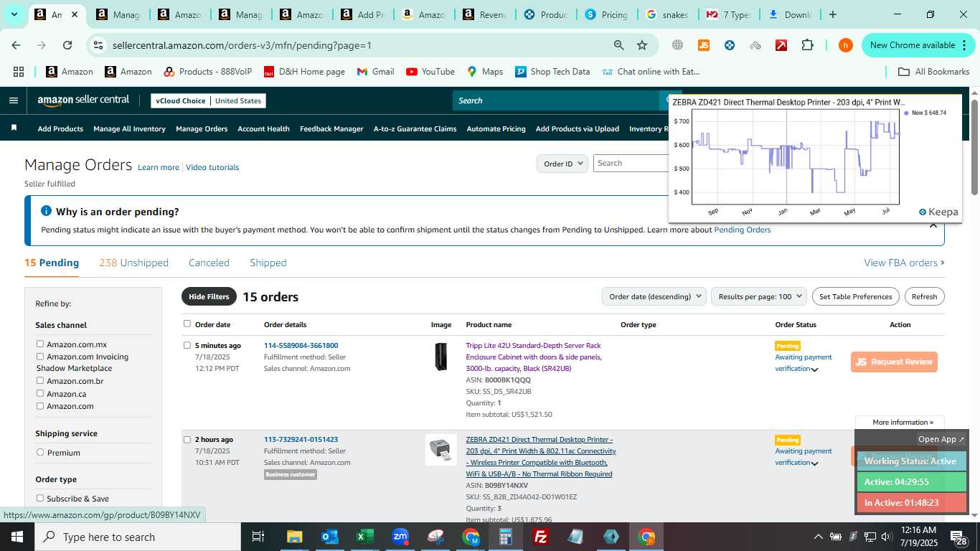Image resolution: width=980 pixels, height=551 pixels.
Task: Check Amazon.com Invoicing Shadow Marketplace filter
Action: tap(40, 357)
